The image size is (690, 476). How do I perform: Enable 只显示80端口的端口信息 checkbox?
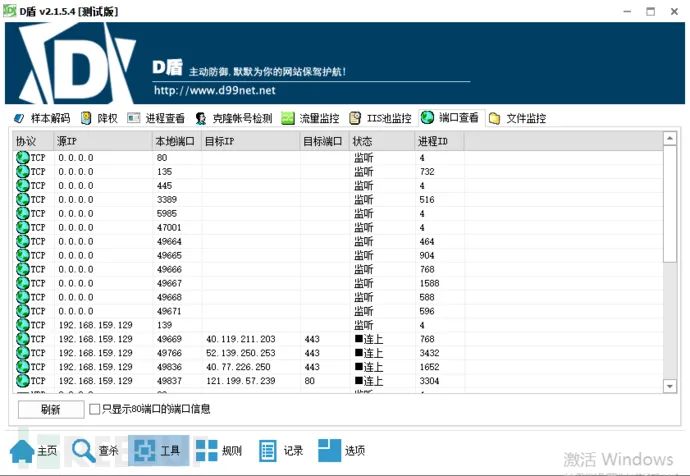coord(94,409)
